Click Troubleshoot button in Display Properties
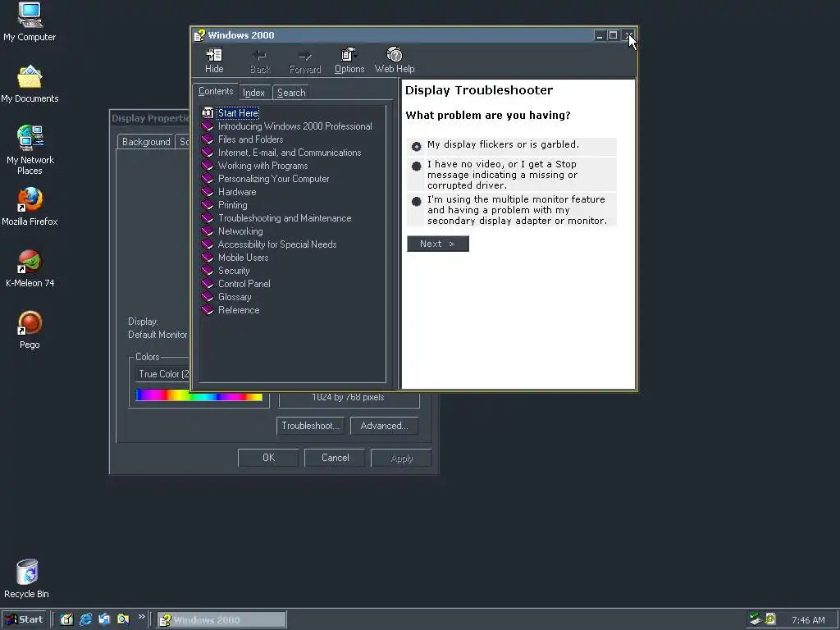This screenshot has width=840, height=630. (x=310, y=426)
